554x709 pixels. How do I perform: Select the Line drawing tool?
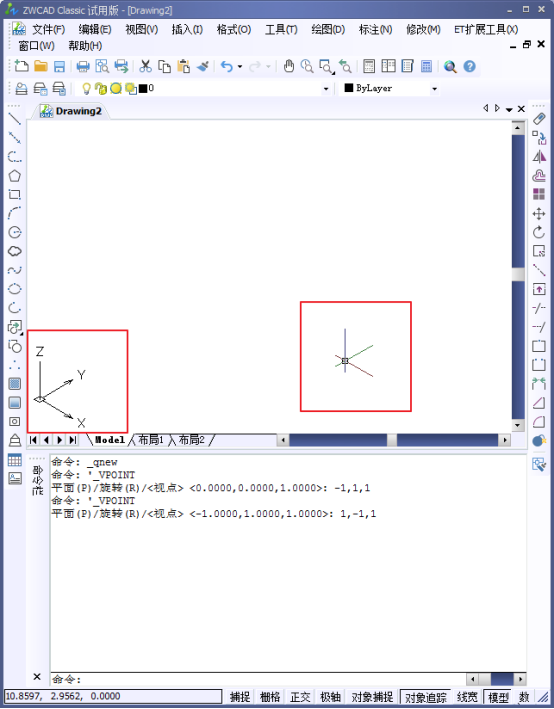(14, 119)
